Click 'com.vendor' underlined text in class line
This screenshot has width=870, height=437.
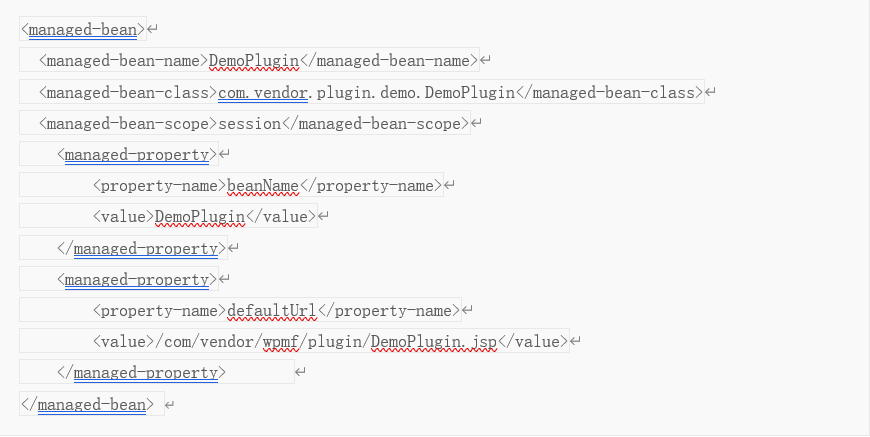263,92
